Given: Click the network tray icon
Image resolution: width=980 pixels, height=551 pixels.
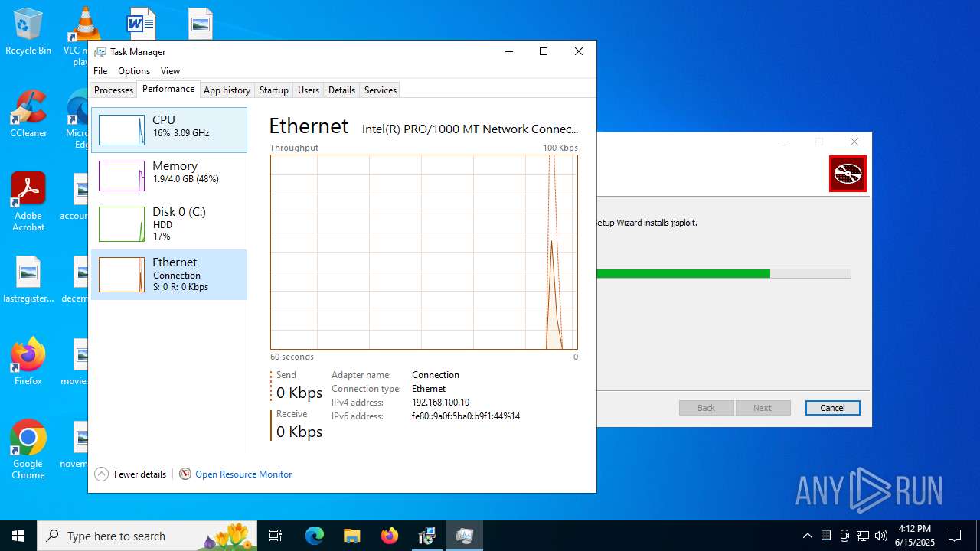Looking at the screenshot, I should click(863, 536).
